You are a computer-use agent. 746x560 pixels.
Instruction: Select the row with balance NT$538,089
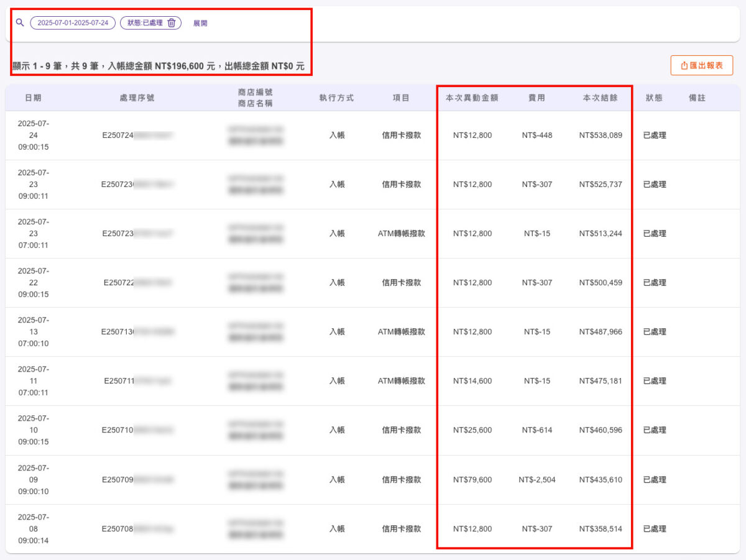pyautogui.click(x=600, y=135)
